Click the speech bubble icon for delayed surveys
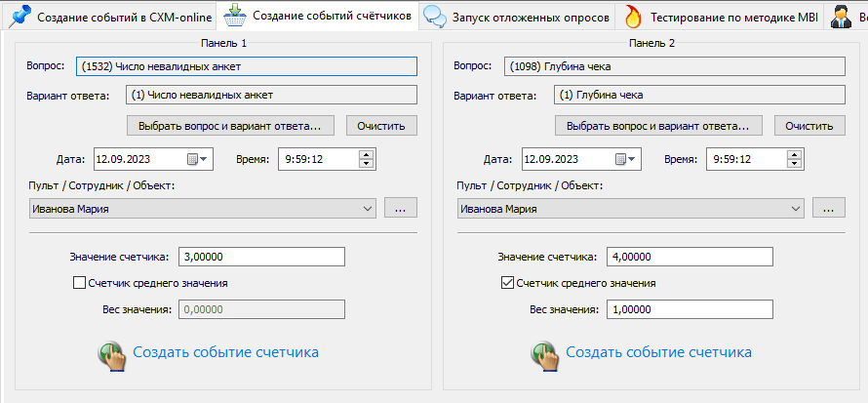The image size is (868, 403). pyautogui.click(x=435, y=17)
